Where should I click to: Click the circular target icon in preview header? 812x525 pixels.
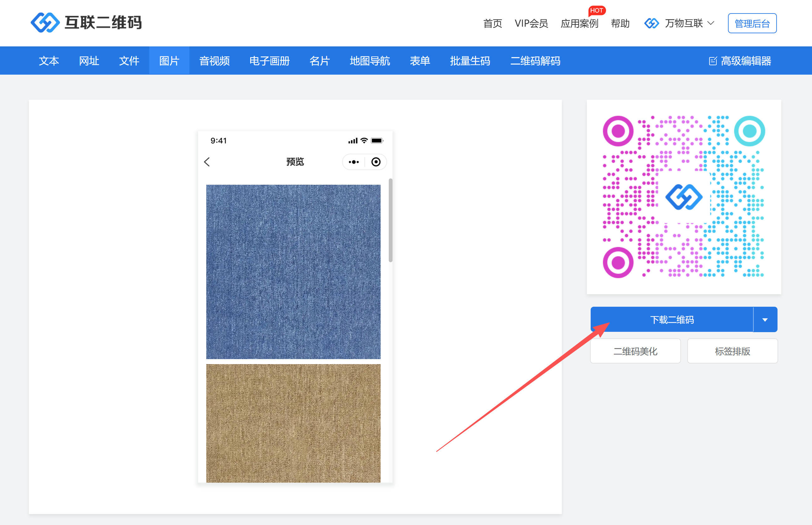point(376,162)
